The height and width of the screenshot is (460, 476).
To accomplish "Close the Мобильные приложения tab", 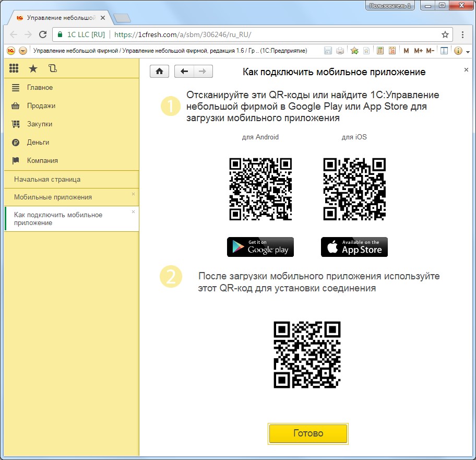I will coord(133,194).
